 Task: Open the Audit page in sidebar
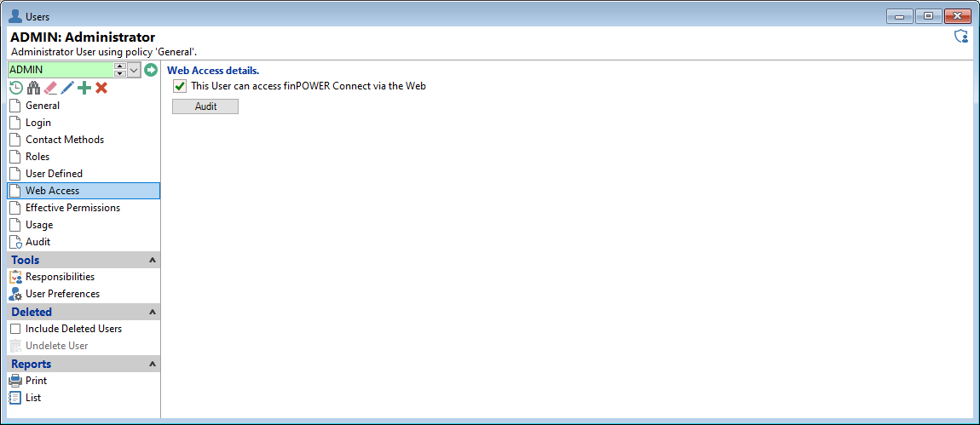click(84, 242)
